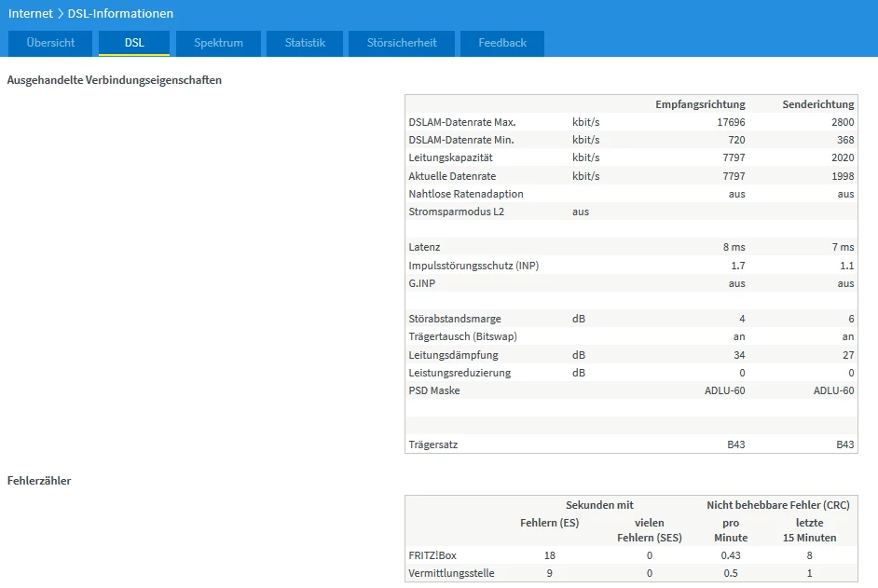
Task: Click the Vermittlungsstelle row in Fehlerzähler
Action: tap(451, 573)
